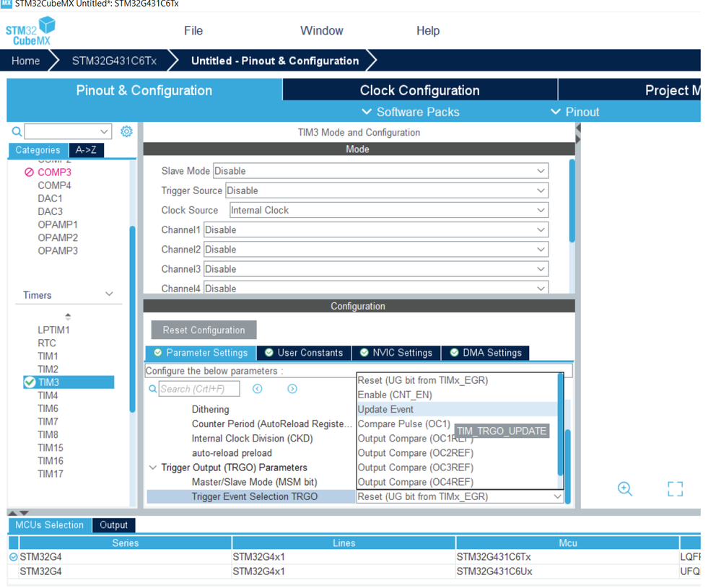The image size is (721, 588).
Task: Open the User Constants tab
Action: (x=304, y=353)
